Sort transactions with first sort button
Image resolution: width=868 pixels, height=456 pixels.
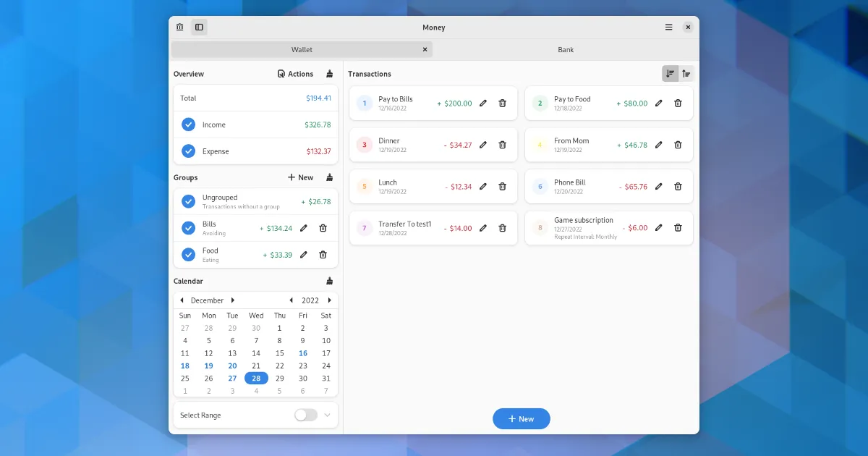(670, 74)
